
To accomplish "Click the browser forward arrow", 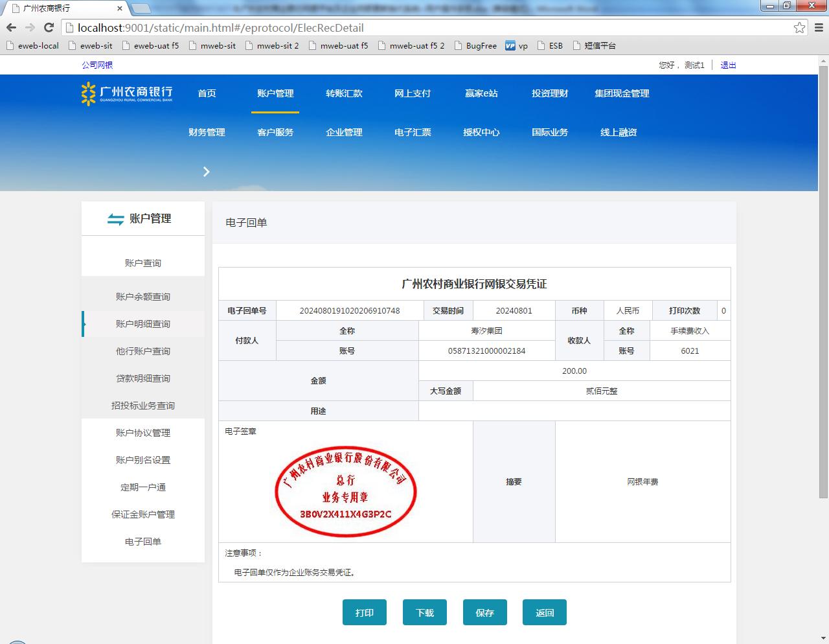I will 30,27.
